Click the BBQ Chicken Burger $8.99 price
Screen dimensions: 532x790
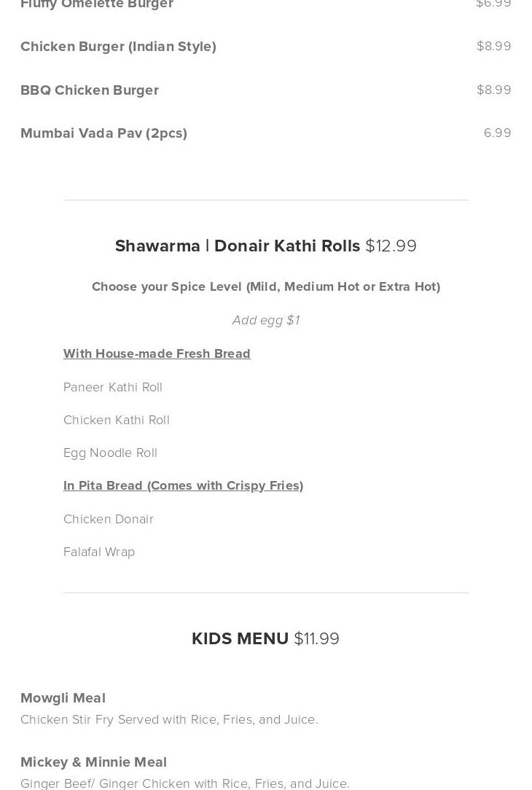coord(493,90)
